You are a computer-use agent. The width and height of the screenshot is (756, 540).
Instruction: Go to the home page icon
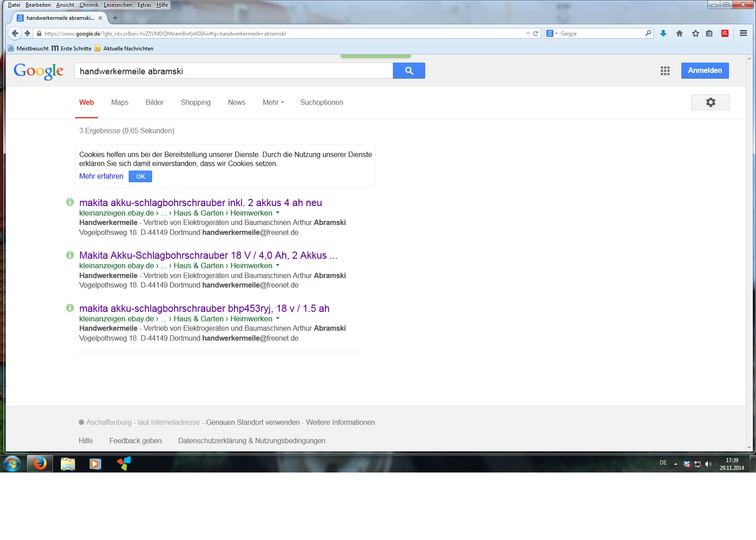pos(679,33)
